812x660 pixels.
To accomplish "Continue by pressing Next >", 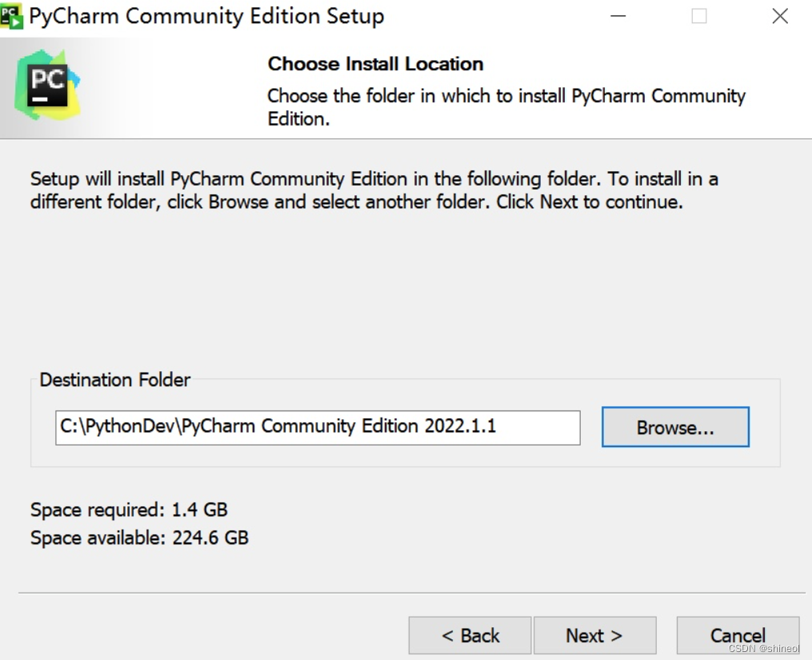I will click(x=594, y=636).
